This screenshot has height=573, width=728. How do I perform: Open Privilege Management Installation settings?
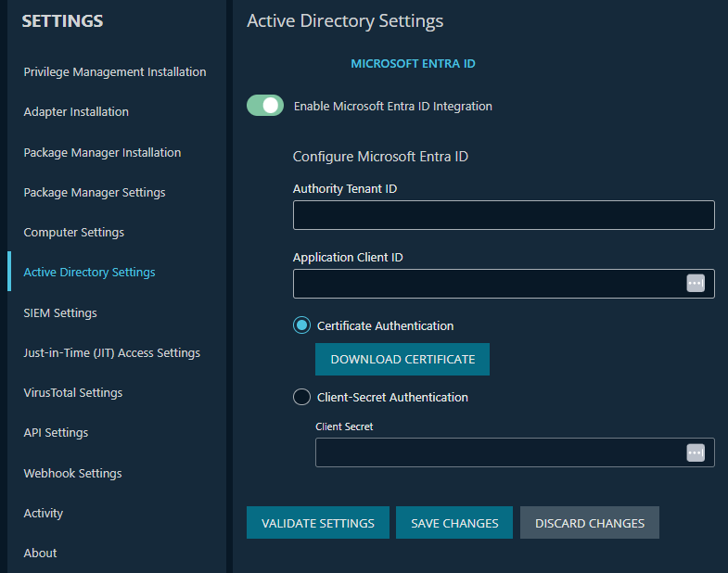(x=115, y=72)
